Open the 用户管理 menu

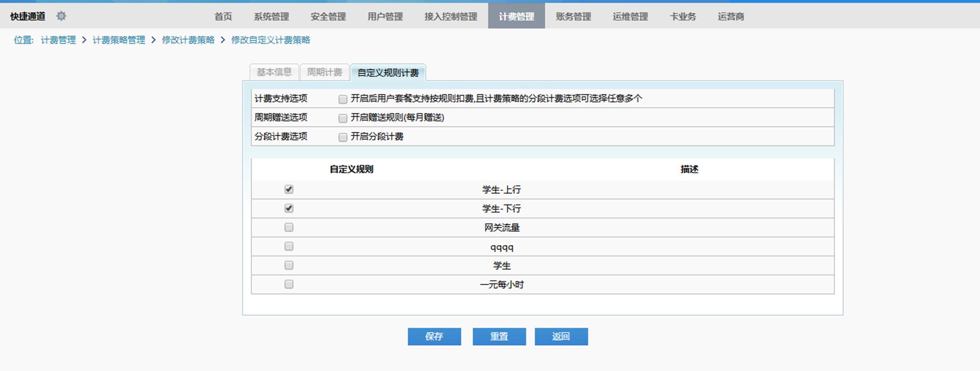tap(385, 17)
